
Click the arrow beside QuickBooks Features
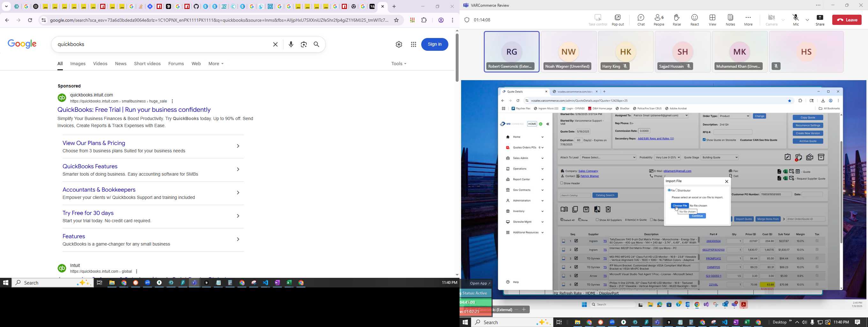click(238, 170)
